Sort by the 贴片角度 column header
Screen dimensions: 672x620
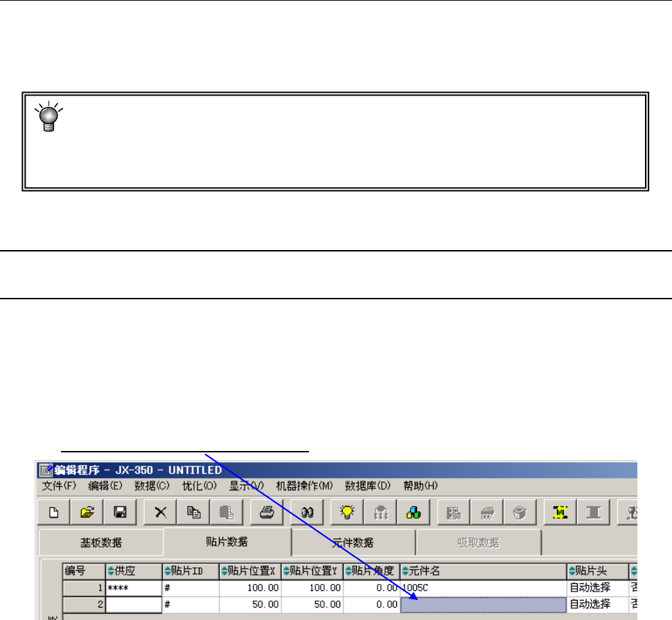click(x=371, y=571)
